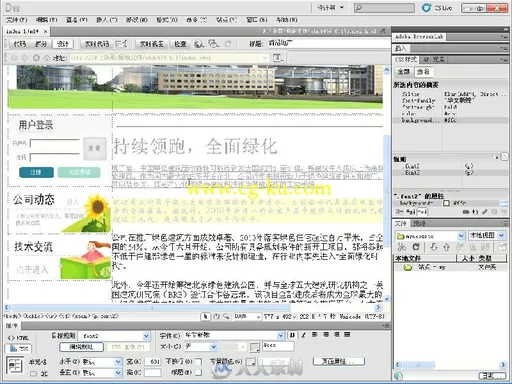
Task: Switch to Code (代码) view
Action: [19, 44]
